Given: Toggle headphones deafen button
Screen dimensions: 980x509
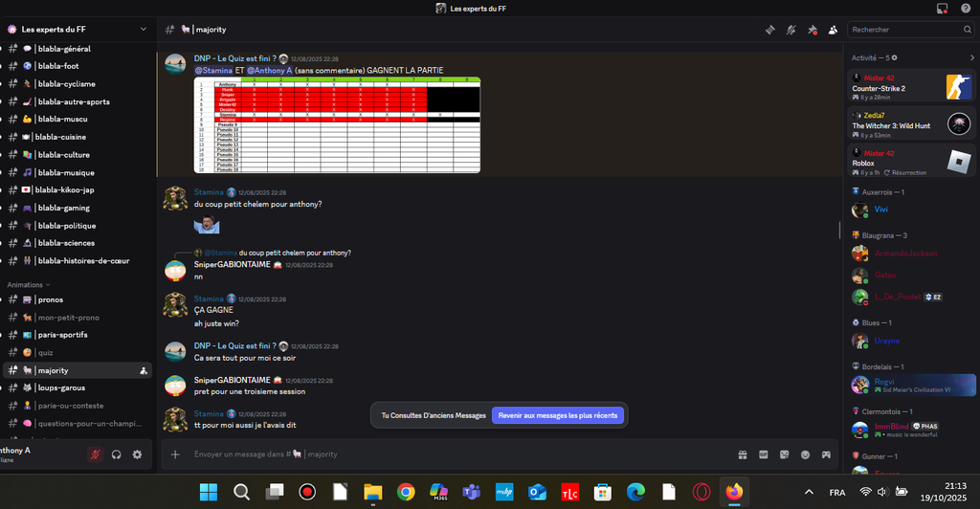Looking at the screenshot, I should click(x=116, y=454).
